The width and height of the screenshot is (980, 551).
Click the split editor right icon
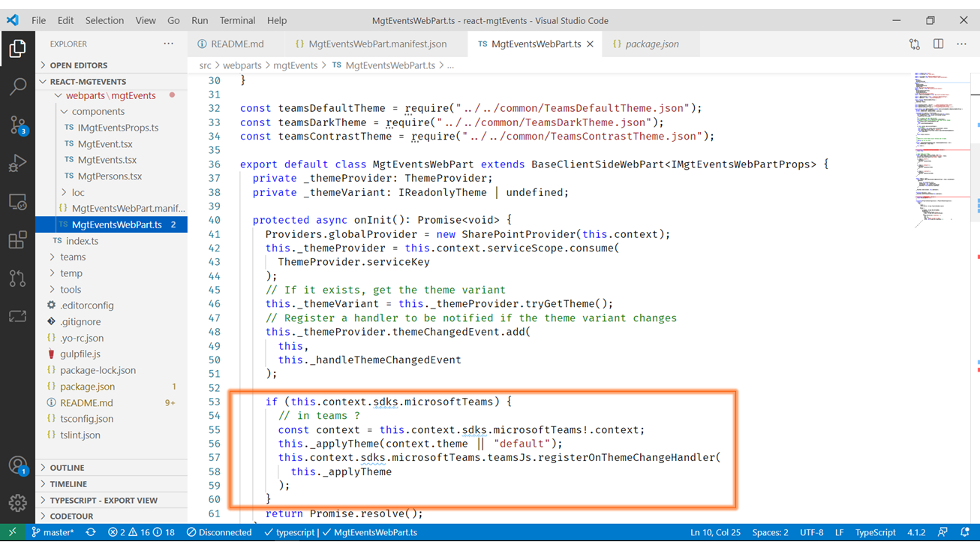pyautogui.click(x=938, y=44)
